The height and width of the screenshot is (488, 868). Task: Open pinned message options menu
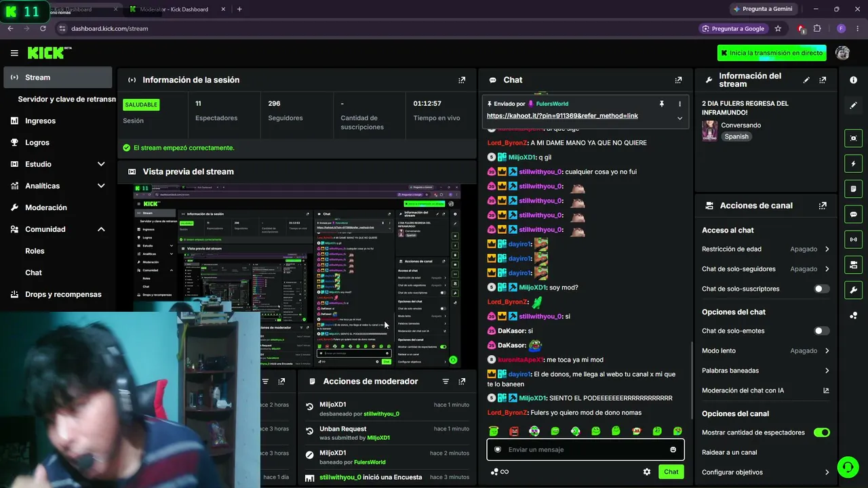click(679, 104)
